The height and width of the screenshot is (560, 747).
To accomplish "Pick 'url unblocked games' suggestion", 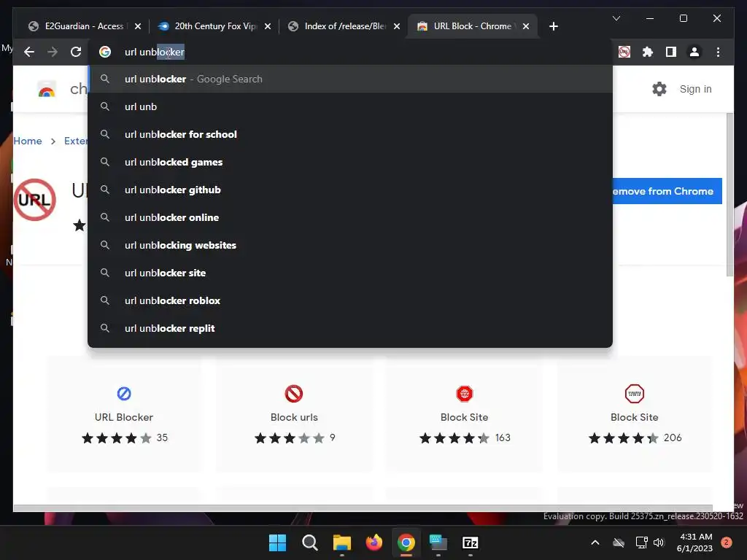I will pyautogui.click(x=350, y=162).
